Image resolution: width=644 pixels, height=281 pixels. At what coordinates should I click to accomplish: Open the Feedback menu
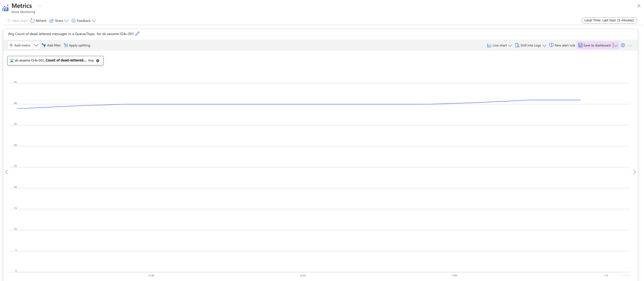click(83, 20)
